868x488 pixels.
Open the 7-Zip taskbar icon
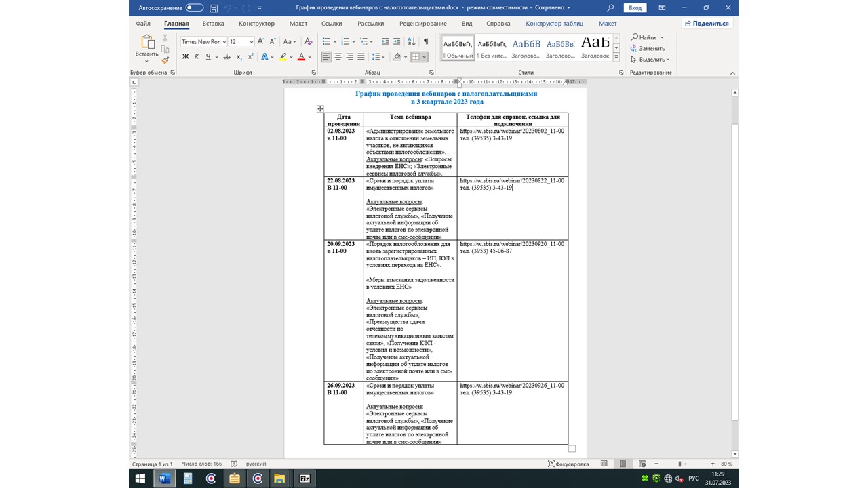305,479
